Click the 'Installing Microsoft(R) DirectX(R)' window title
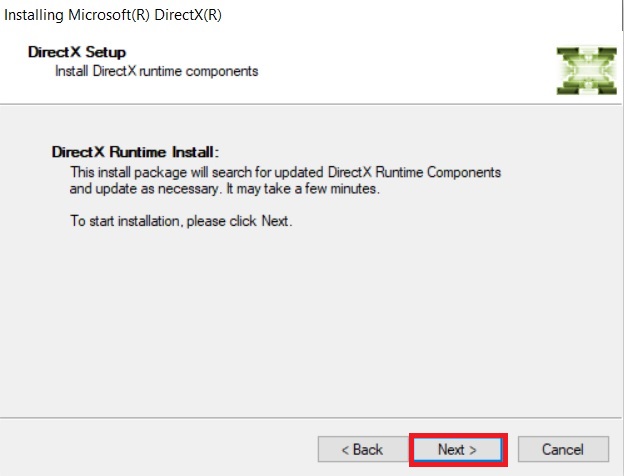This screenshot has height=476, width=624. click(113, 15)
